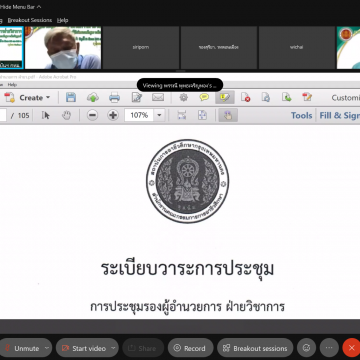
Task: Open the Help menu in Webex
Action: [x=62, y=20]
